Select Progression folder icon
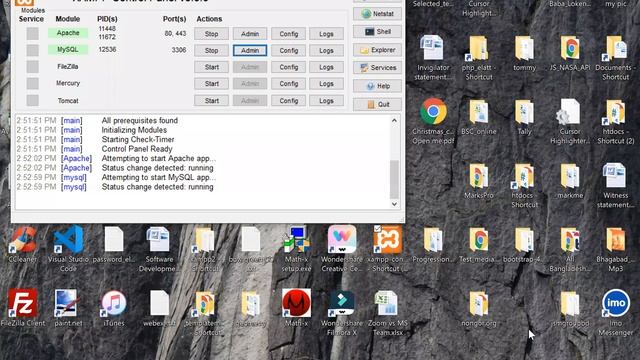Screen dimensions: 640x360 (433, 244)
